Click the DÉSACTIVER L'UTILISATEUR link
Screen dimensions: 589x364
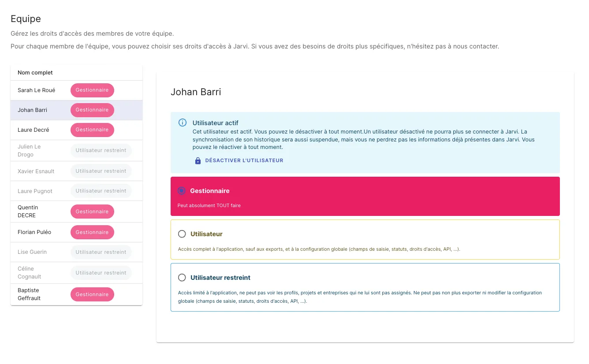244,160
